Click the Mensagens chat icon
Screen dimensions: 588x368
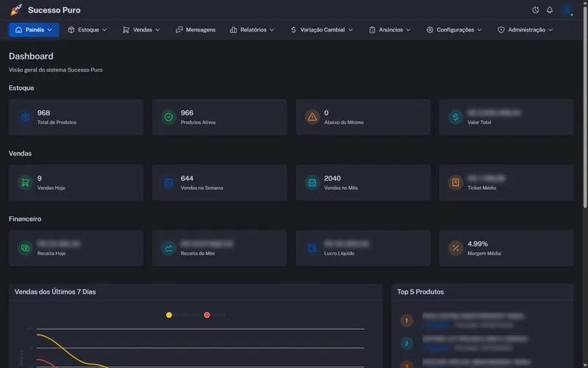[x=179, y=29]
